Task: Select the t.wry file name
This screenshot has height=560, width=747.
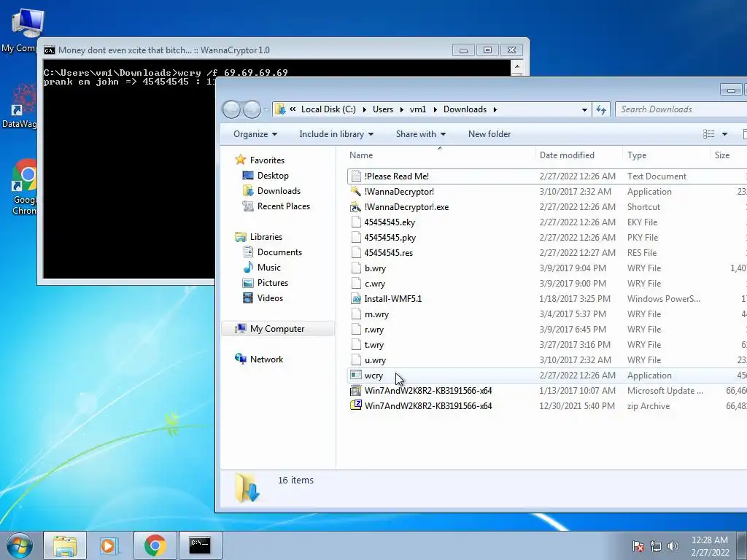Action: (374, 345)
